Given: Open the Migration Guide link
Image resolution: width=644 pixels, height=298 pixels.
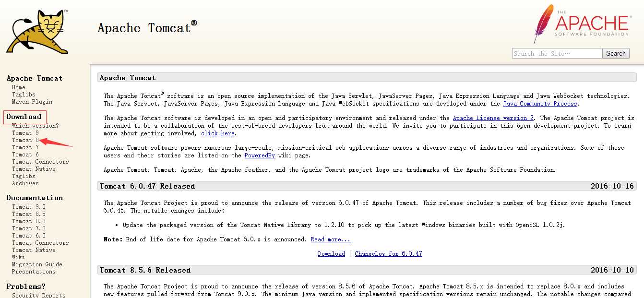Looking at the screenshot, I should pyautogui.click(x=37, y=264).
